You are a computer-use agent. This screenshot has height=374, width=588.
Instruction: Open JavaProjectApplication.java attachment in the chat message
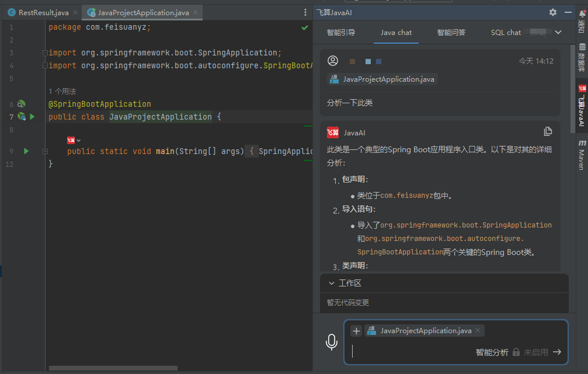(382, 79)
